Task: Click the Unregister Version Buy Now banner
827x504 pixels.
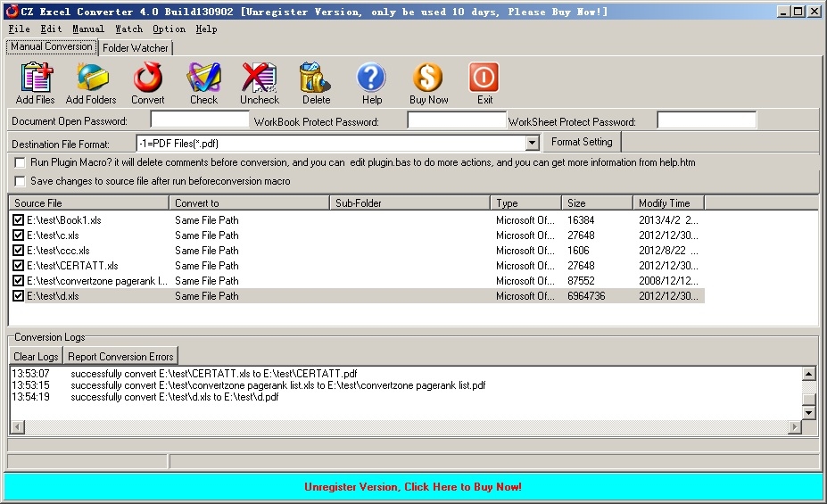Action: [413, 486]
